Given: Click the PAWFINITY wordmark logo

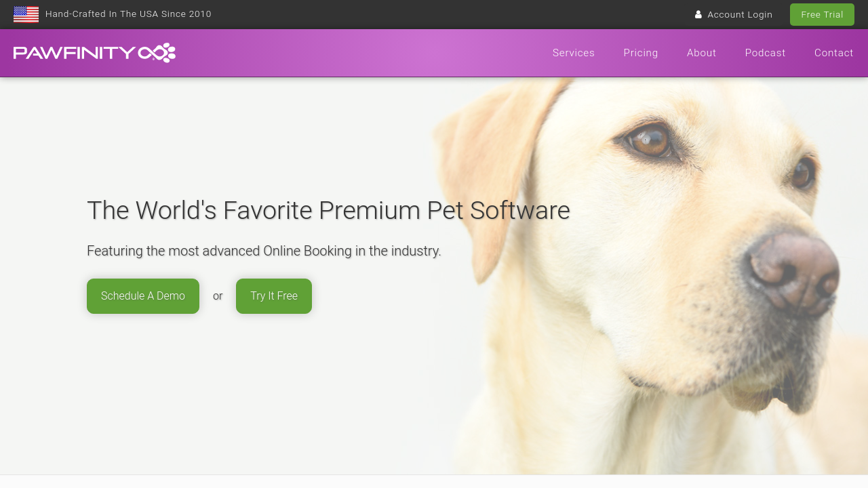Looking at the screenshot, I should 75,53.
